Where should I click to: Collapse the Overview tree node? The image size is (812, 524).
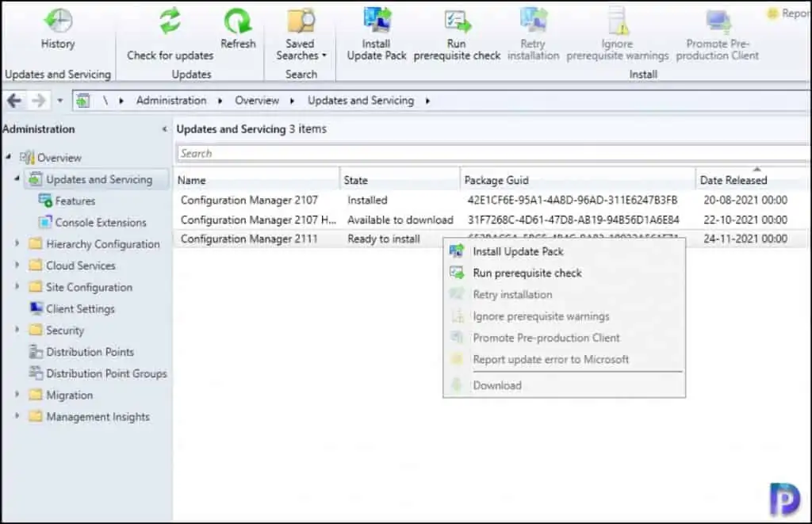8,156
